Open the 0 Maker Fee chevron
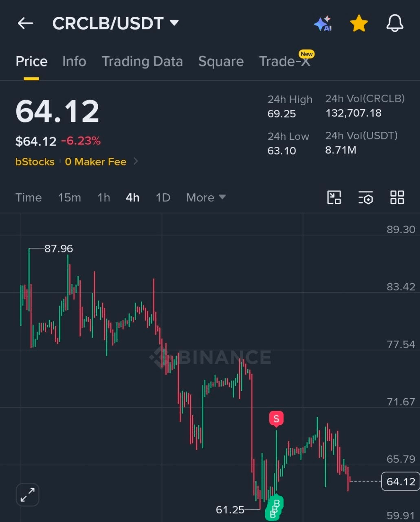 pyautogui.click(x=136, y=161)
